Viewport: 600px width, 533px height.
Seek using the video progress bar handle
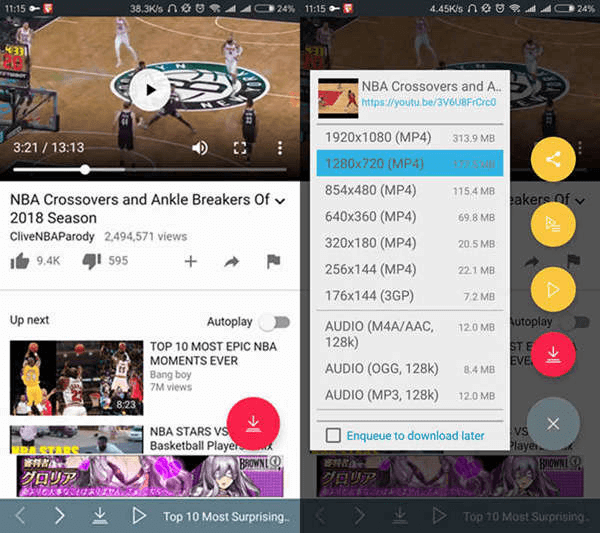pyautogui.click(x=85, y=170)
